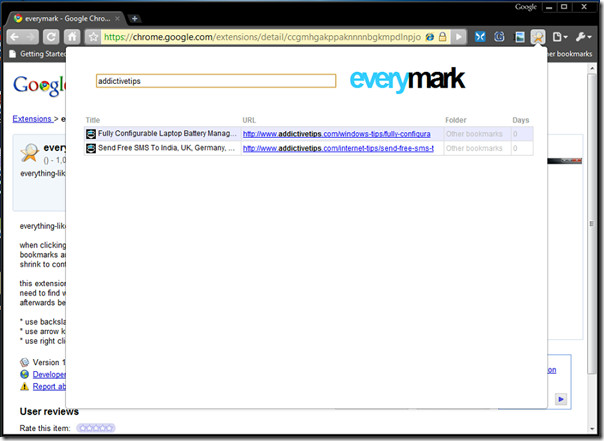604x441 pixels.
Task: Reload the page with refresh icon
Action: tap(50, 37)
